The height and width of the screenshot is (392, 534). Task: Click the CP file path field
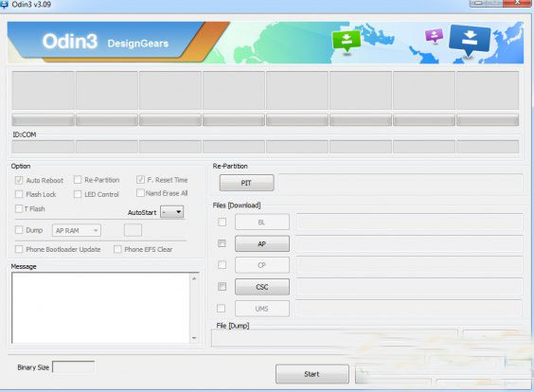tap(409, 265)
